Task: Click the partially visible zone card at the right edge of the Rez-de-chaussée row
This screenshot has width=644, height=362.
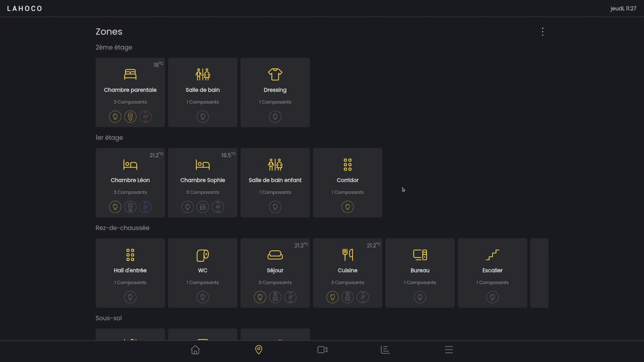Action: click(539, 273)
